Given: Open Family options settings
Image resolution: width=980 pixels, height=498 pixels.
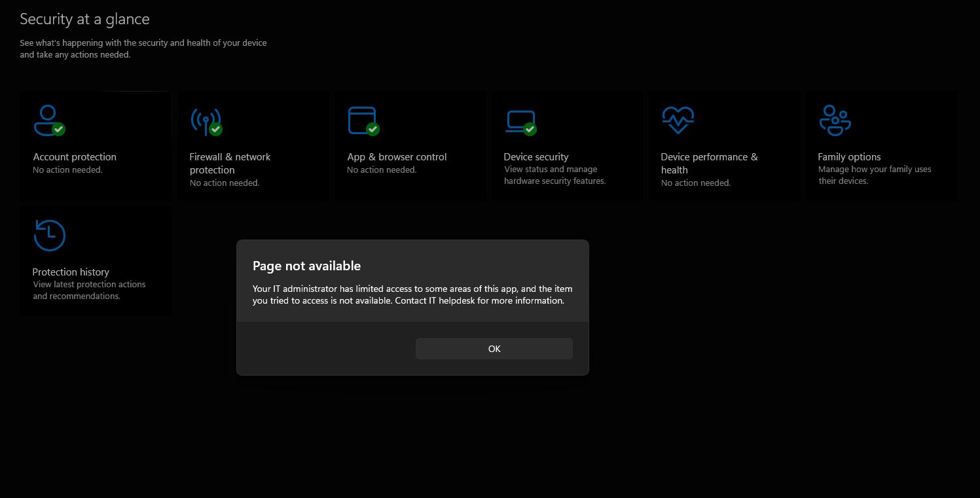Looking at the screenshot, I should [881, 145].
